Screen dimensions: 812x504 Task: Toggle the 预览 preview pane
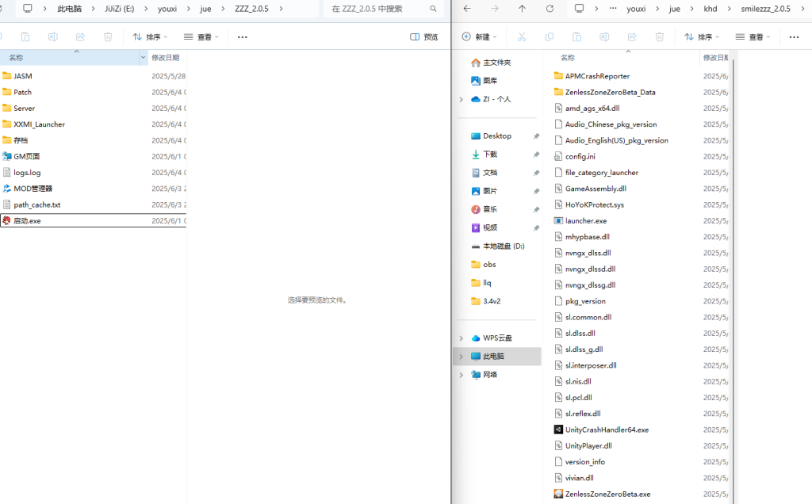[424, 37]
